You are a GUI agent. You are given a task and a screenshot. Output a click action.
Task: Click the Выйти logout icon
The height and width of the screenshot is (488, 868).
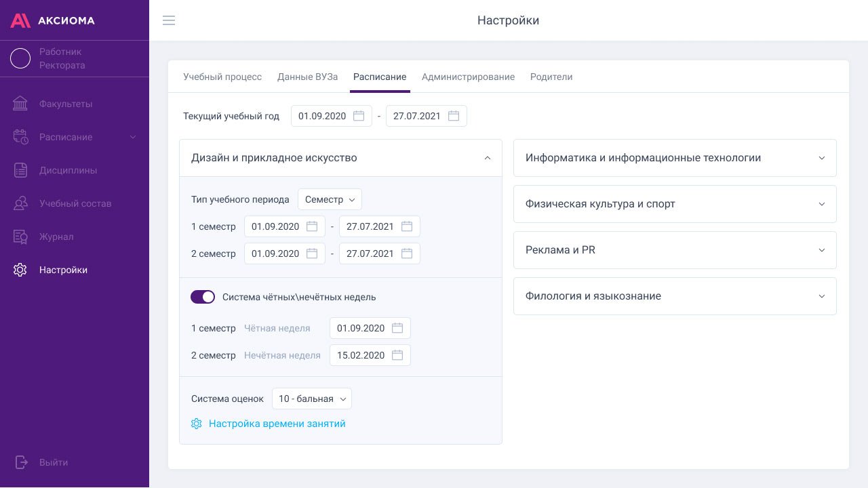[21, 462]
